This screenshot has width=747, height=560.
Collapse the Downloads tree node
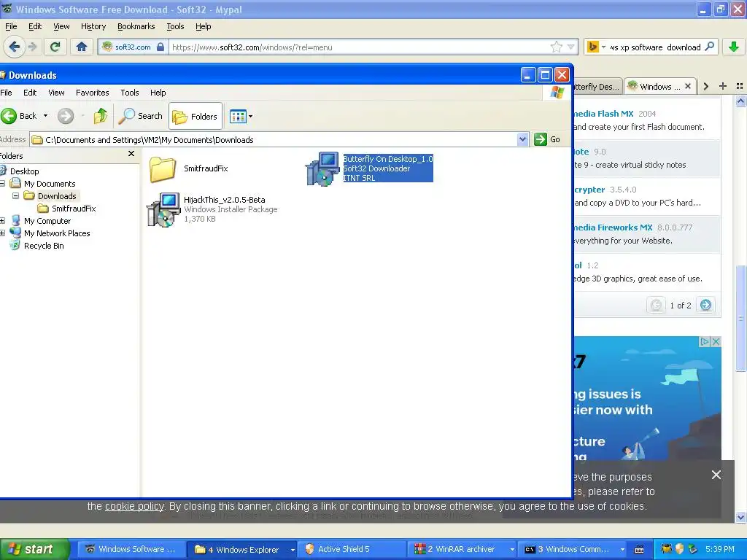coord(16,195)
